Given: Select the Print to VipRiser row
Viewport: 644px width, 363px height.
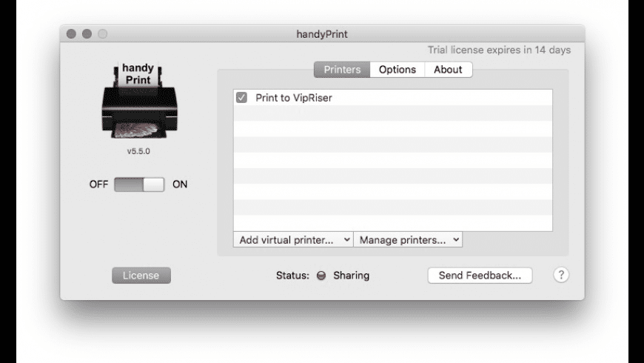Looking at the screenshot, I should 393,98.
